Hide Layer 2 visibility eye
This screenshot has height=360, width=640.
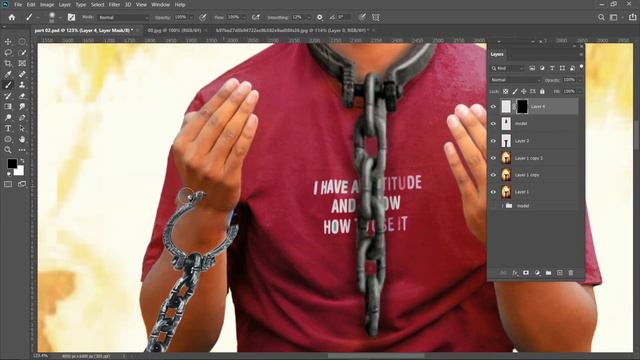(493, 141)
